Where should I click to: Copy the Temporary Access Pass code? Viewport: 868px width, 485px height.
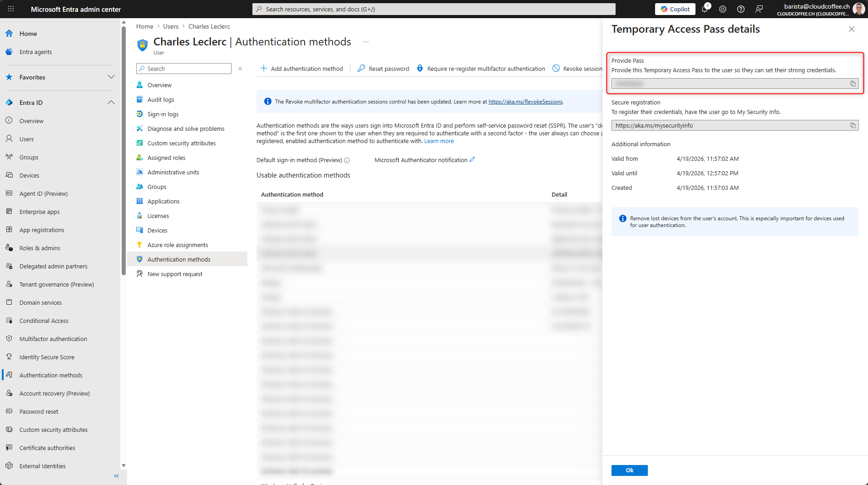(853, 84)
